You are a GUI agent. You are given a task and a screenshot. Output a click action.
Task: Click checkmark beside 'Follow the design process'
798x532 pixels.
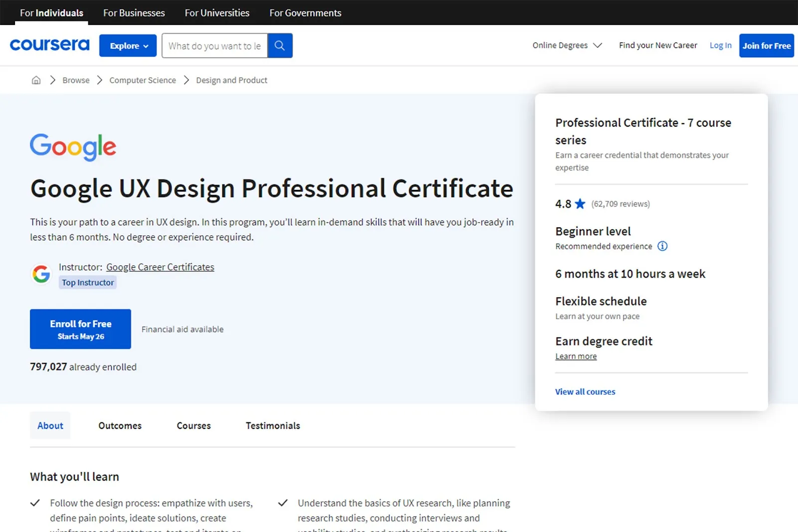point(35,503)
